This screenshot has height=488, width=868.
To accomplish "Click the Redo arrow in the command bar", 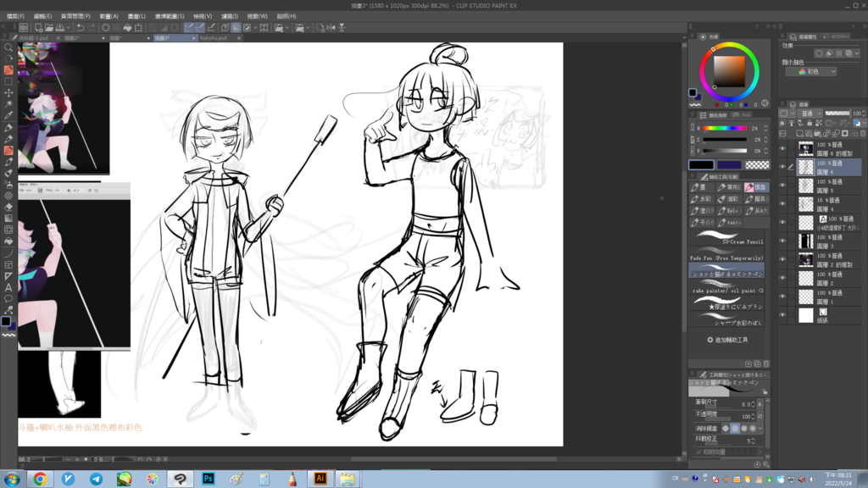I will click(92, 27).
